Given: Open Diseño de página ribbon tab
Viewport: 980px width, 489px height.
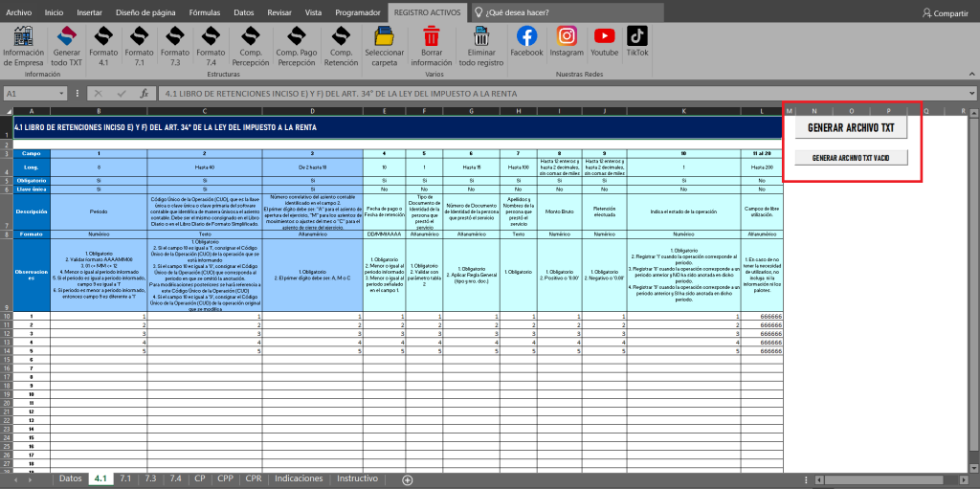Looking at the screenshot, I should tap(145, 12).
